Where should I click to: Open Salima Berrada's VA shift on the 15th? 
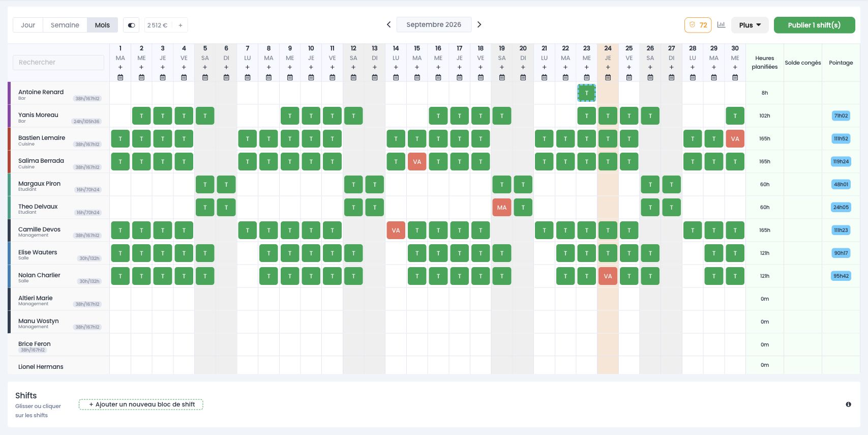pos(417,162)
